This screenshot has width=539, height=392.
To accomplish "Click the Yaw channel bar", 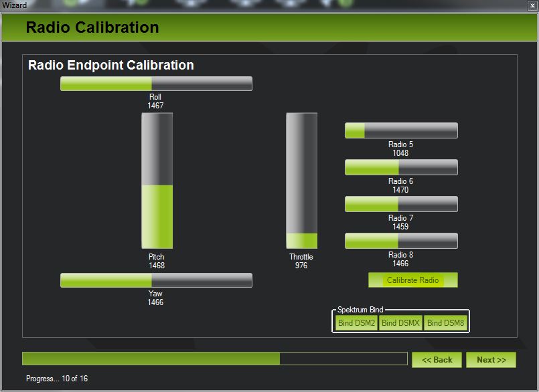I will point(156,280).
